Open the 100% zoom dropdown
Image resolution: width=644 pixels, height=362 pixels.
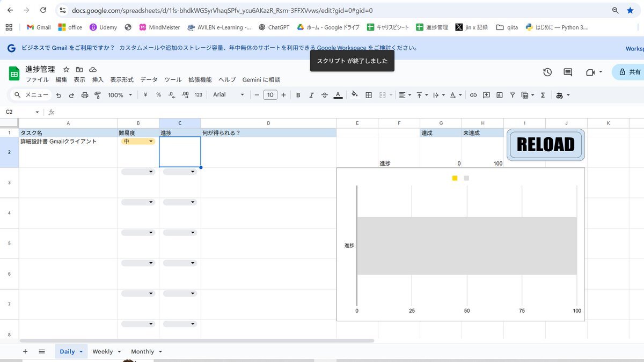coord(120,95)
